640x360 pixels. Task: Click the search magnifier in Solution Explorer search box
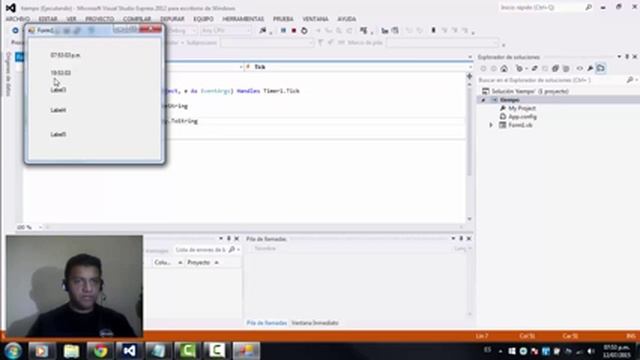pos(629,80)
